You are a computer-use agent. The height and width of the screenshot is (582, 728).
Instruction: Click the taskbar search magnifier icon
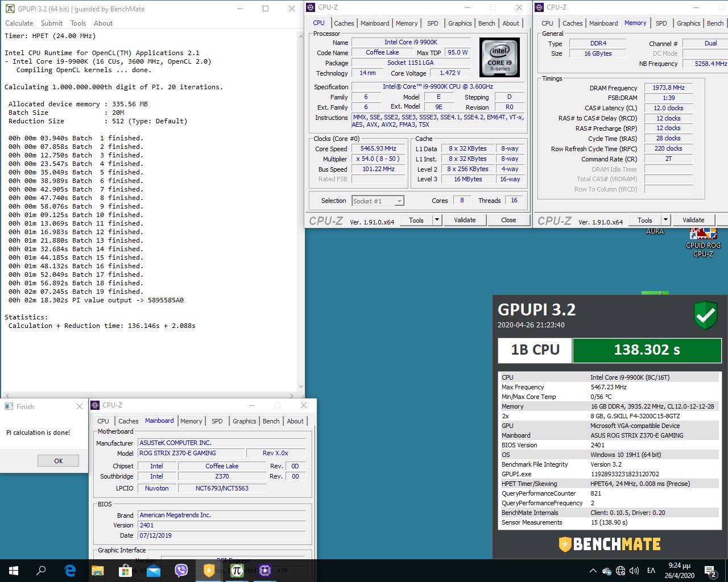(41, 571)
